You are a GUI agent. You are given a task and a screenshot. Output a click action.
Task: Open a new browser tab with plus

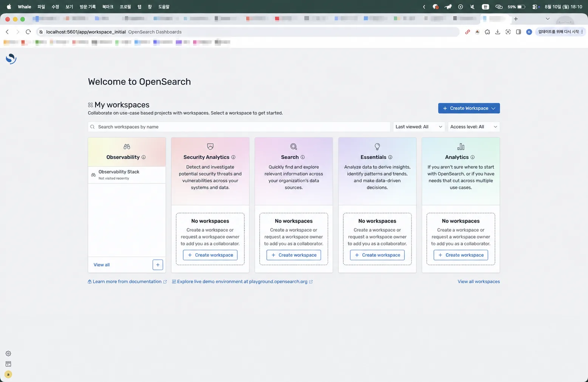[516, 19]
